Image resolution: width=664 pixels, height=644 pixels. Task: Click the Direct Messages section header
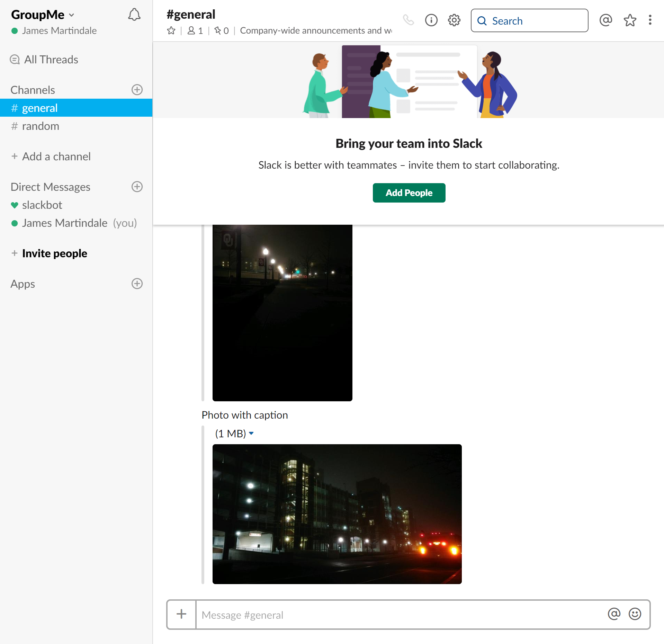(x=51, y=187)
